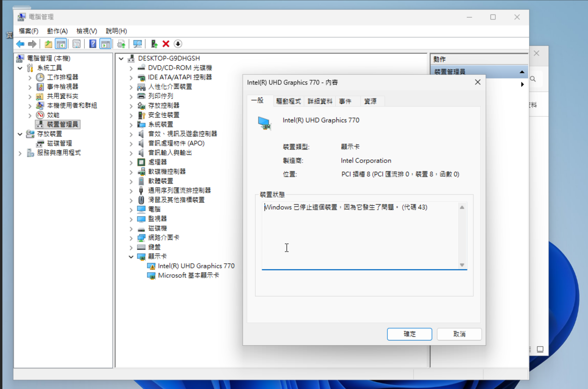Click the Back navigation arrow in toolbar
Viewport: 588px width, 389px height.
20,44
